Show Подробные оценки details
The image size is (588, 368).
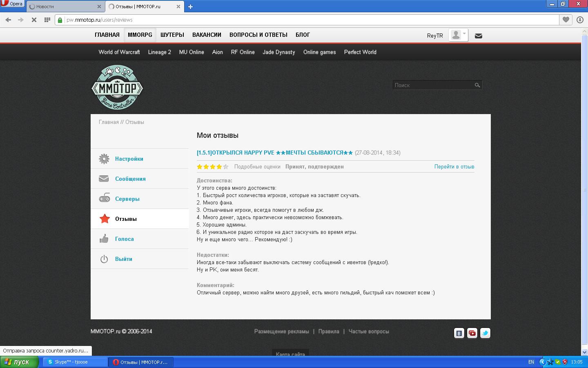[x=257, y=166]
